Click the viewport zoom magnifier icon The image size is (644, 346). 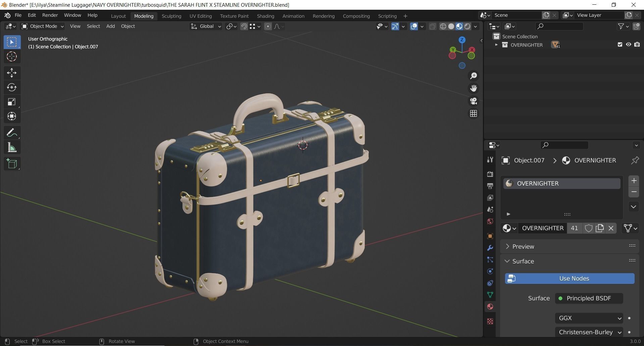click(x=474, y=76)
